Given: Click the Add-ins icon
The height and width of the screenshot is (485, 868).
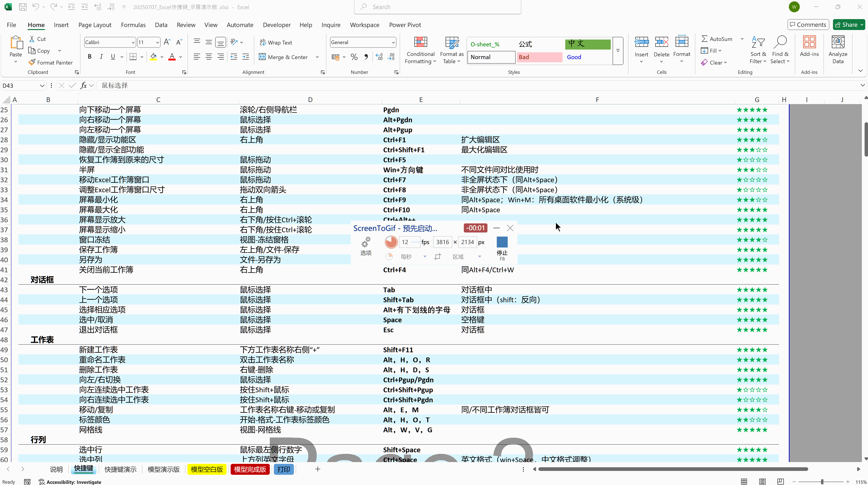Looking at the screenshot, I should coord(809,42).
